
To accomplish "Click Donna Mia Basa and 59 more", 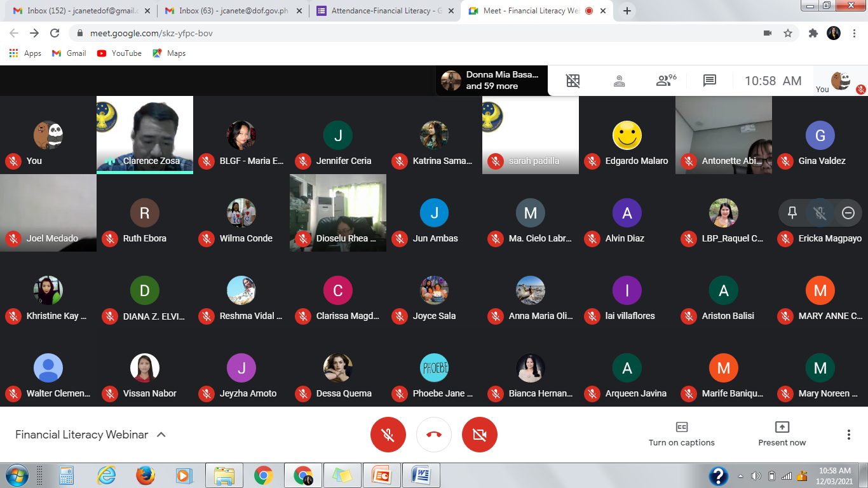I will pos(491,81).
